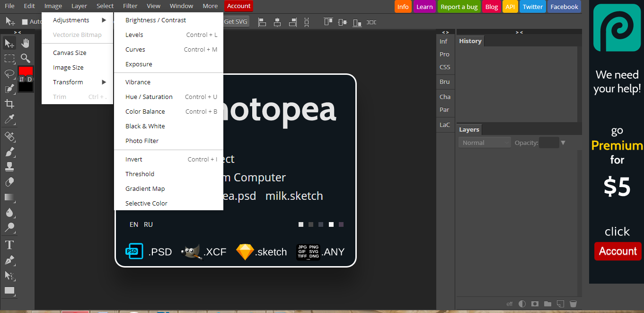The image size is (644, 313).
Task: Select the Type text tool
Action: point(9,245)
